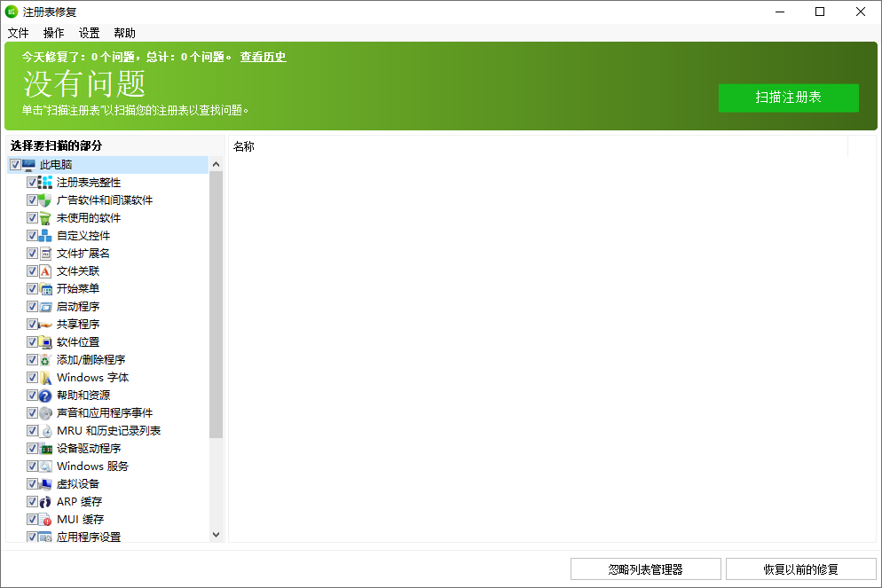The width and height of the screenshot is (882, 588).
Task: Click the 广告软件和间谍软件 shield icon
Action: click(45, 200)
